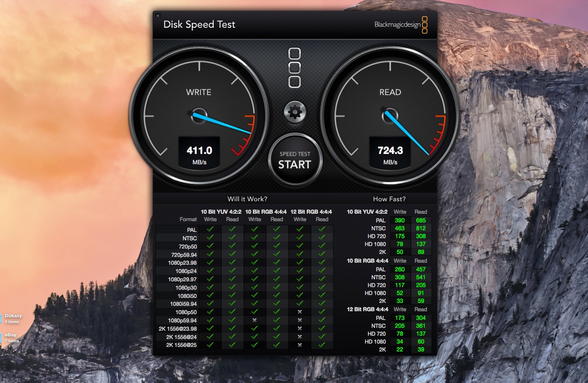Click the PAL read value 685
Screen dimensions: 588x383
[421, 220]
